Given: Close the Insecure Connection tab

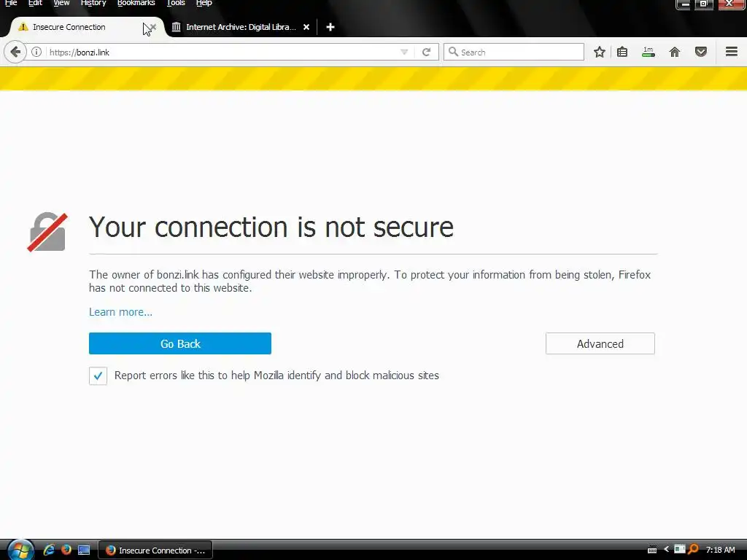Looking at the screenshot, I should (x=153, y=27).
